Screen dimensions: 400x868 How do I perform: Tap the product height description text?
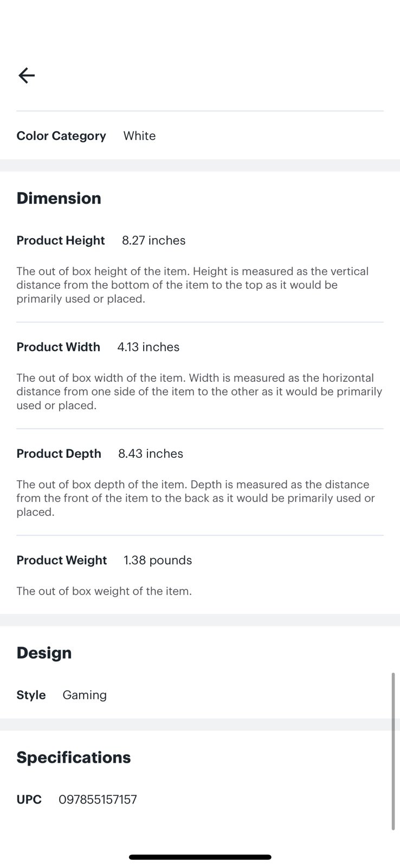pyautogui.click(x=192, y=285)
